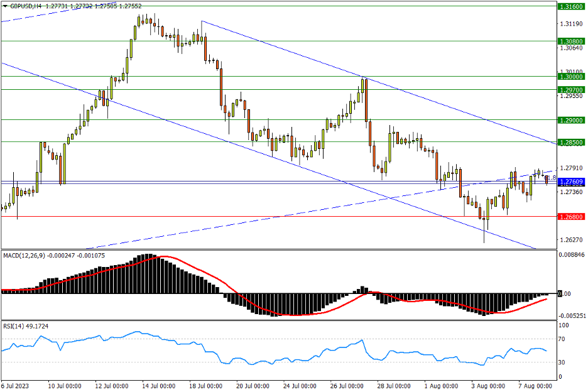Select the 1.29000 resistance price tag

coord(571,120)
